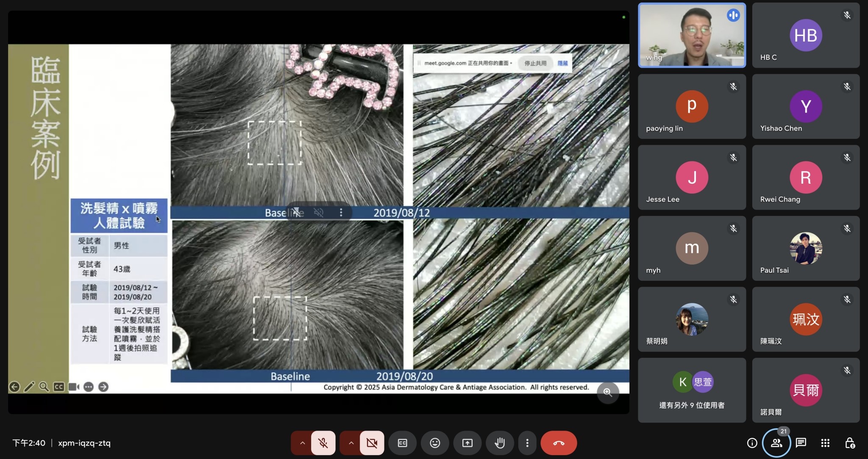Toggle the camera off button

click(x=372, y=443)
